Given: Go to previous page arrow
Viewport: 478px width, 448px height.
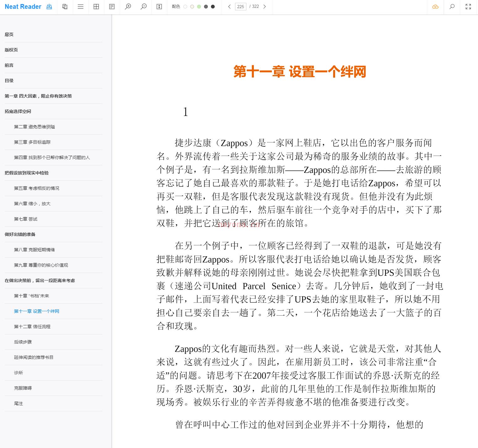Looking at the screenshot, I should (229, 7).
